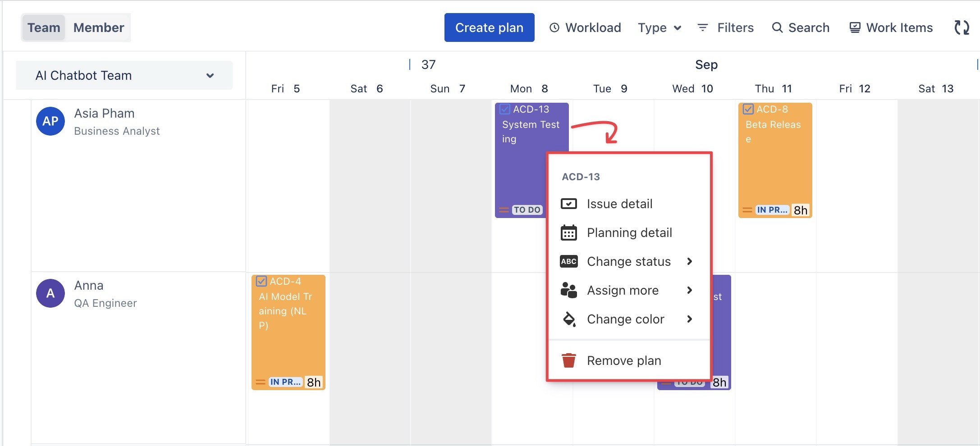
Task: Click the red Remove plan trash icon
Action: point(569,360)
